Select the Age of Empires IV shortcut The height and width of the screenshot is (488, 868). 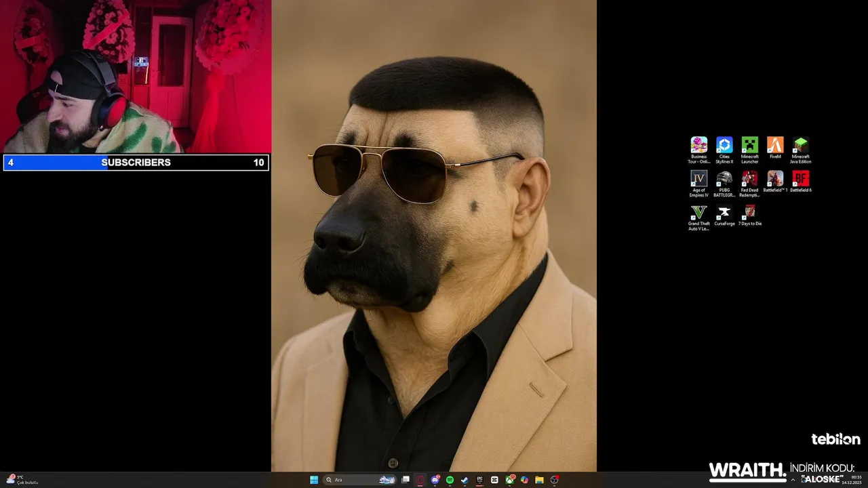(x=698, y=183)
